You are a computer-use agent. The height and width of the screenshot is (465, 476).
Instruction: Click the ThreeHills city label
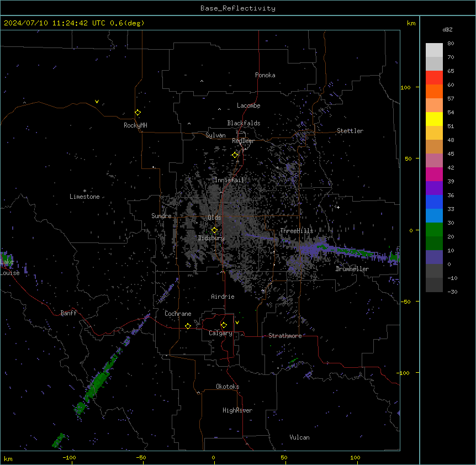297,231
